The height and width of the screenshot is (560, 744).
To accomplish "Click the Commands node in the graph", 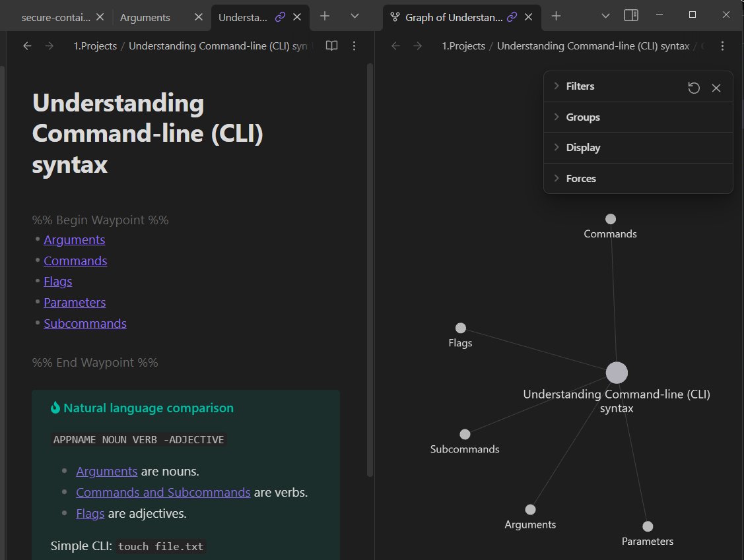I will pos(611,219).
